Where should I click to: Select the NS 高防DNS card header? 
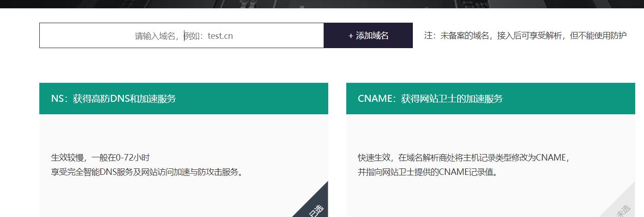184,99
